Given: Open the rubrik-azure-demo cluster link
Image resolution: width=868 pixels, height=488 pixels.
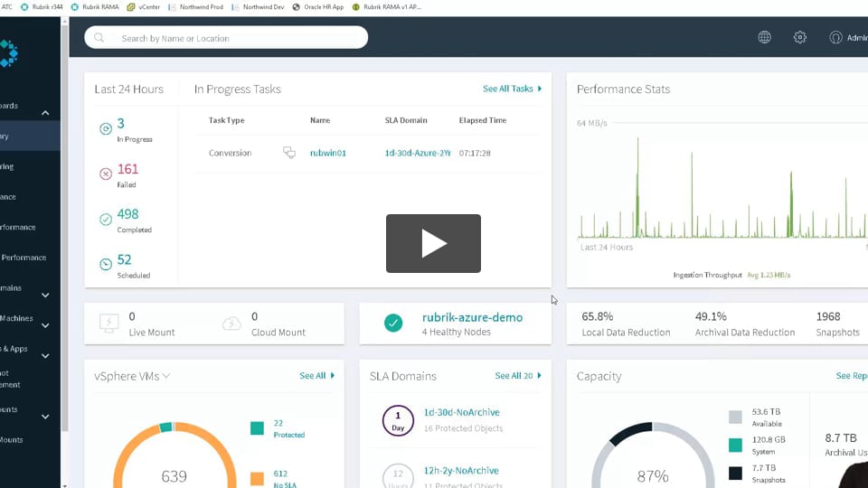Looking at the screenshot, I should [x=472, y=317].
